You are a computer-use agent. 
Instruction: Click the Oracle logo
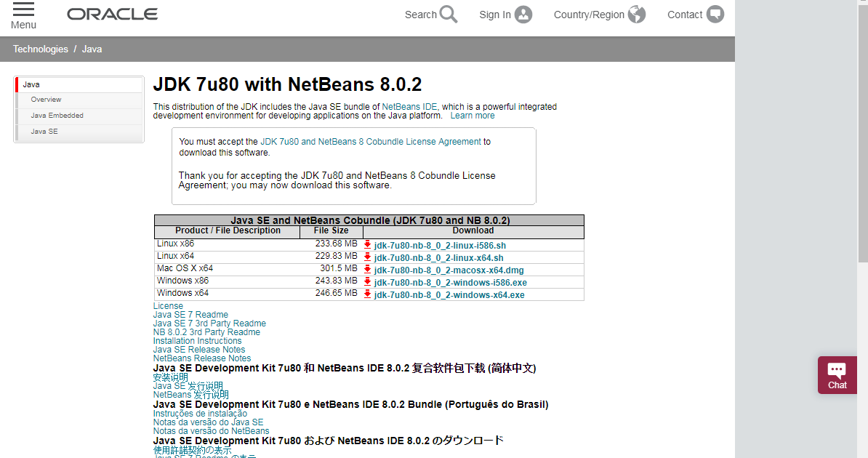[113, 15]
